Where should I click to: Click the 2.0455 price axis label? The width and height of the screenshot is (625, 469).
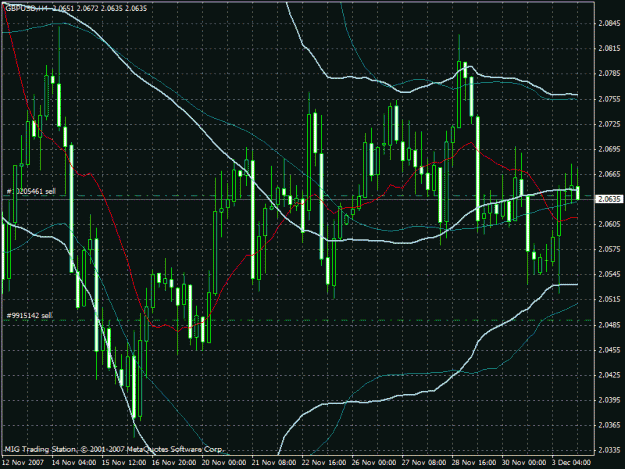click(x=609, y=350)
